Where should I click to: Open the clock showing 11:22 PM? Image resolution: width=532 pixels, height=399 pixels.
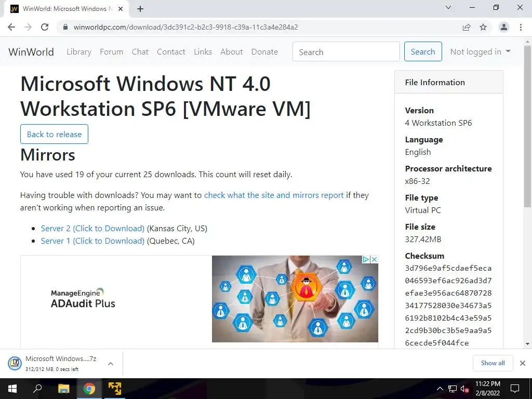point(487,389)
